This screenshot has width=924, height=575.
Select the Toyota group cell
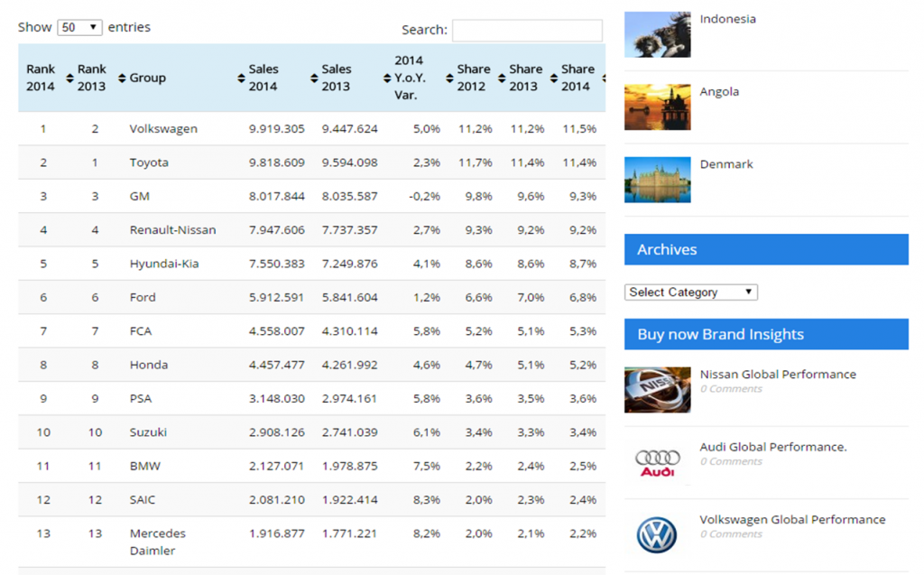(x=149, y=162)
